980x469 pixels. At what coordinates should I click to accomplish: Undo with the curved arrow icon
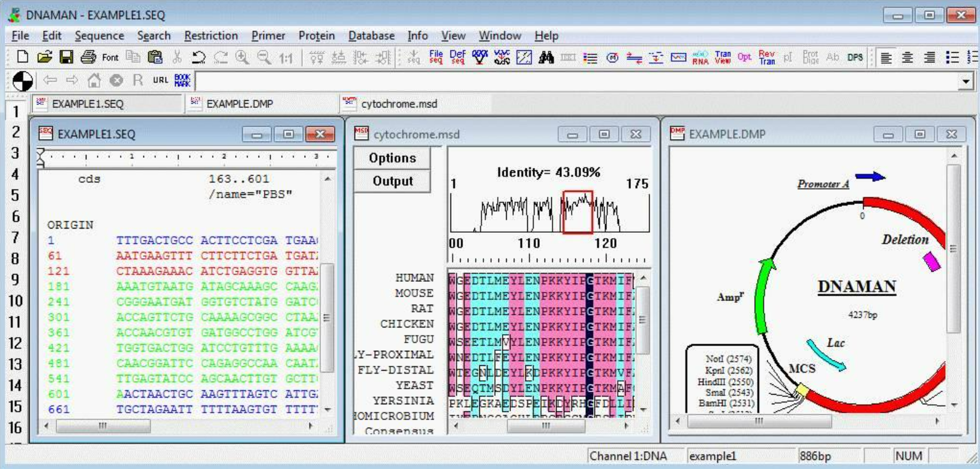coord(199,58)
